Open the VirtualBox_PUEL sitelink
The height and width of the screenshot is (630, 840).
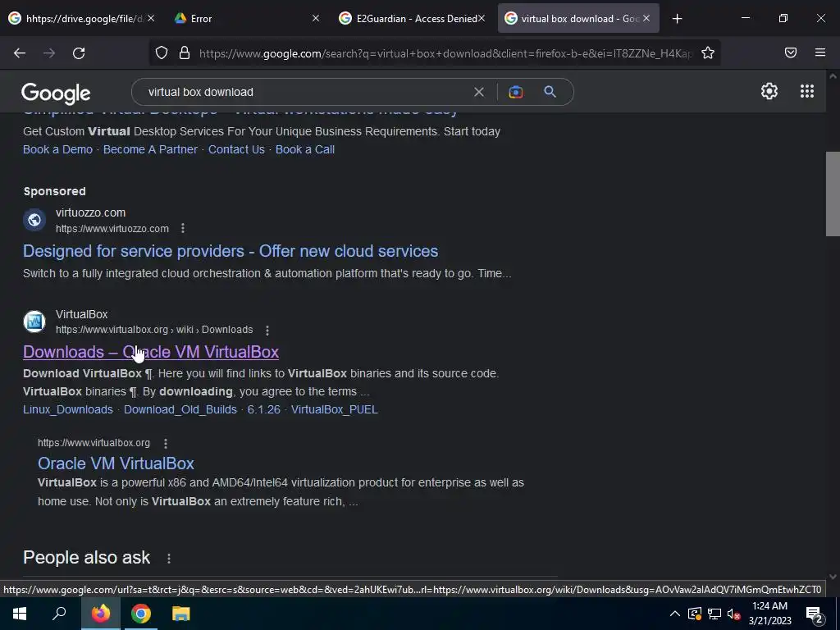(x=335, y=410)
